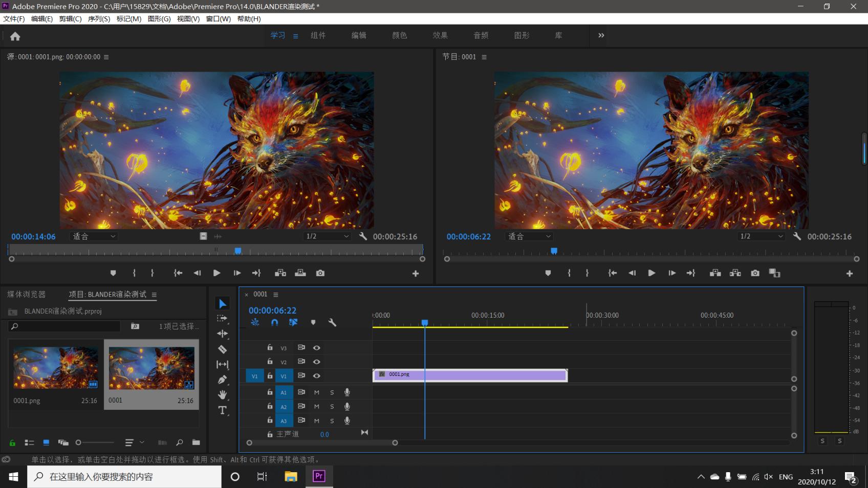Viewport: 868px width, 488px height.
Task: Open Source monitor zoom level dropdown
Action: 95,236
